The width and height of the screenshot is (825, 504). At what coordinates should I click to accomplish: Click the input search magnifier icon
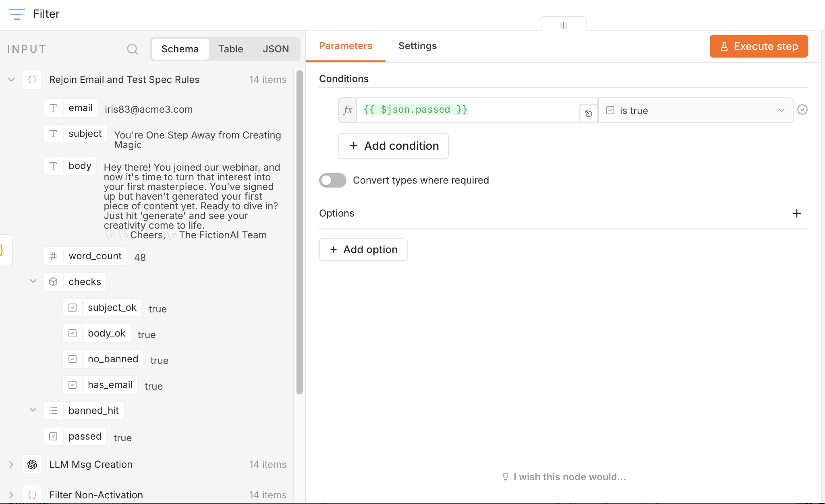coord(133,49)
